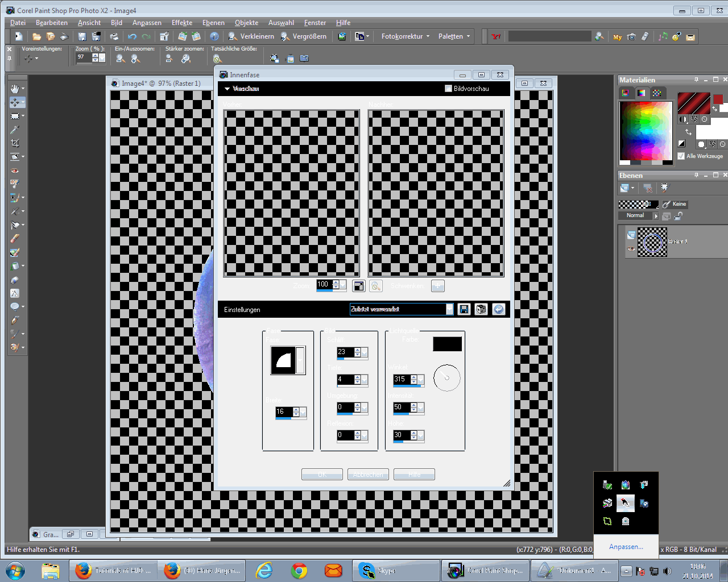728x582 pixels.
Task: Click the Hilfe button in Innenfase dialog
Action: (414, 474)
